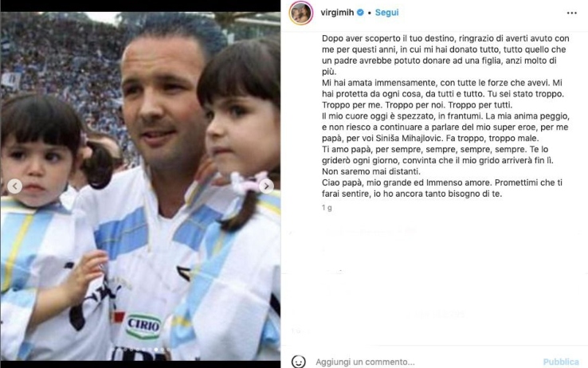
Task: Follow the account via Segui
Action: click(386, 13)
